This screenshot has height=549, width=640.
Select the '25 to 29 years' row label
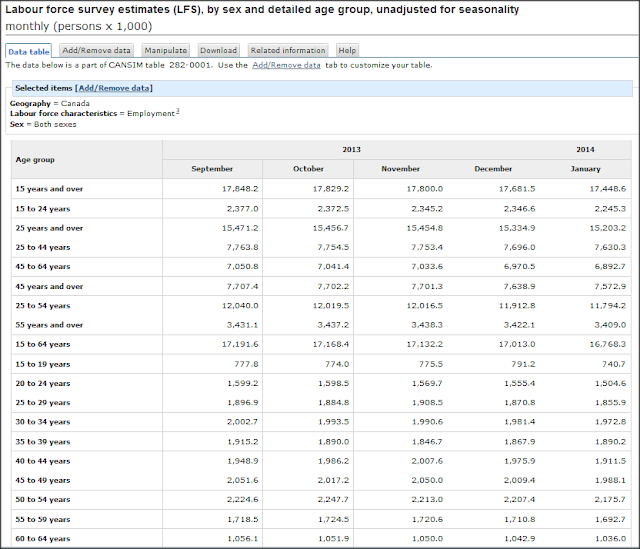[x=43, y=402]
